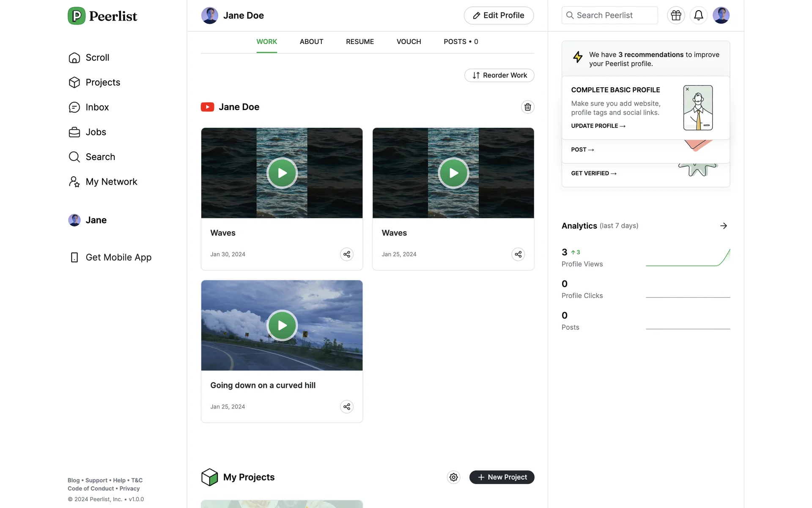Share the Going down a curved hill video

(346, 407)
